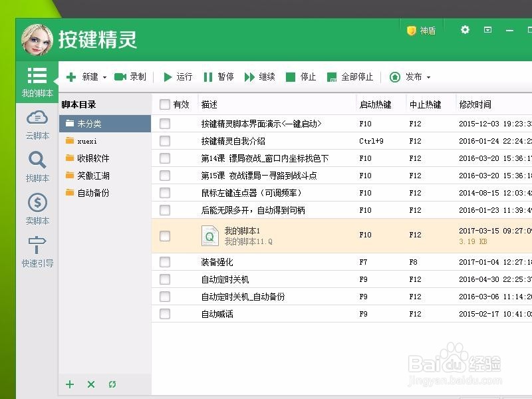Check the 自动喊话 script checkbox

tap(164, 314)
